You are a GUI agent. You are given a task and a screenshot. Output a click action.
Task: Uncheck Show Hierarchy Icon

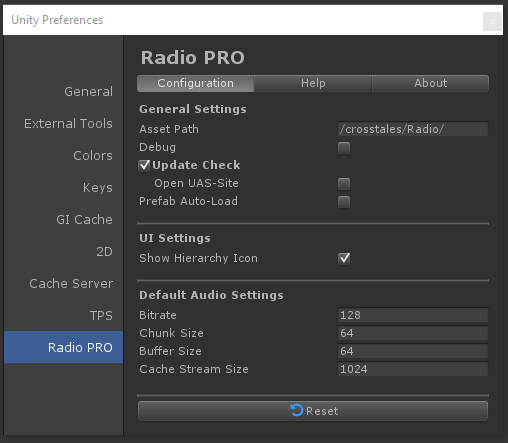(x=344, y=258)
